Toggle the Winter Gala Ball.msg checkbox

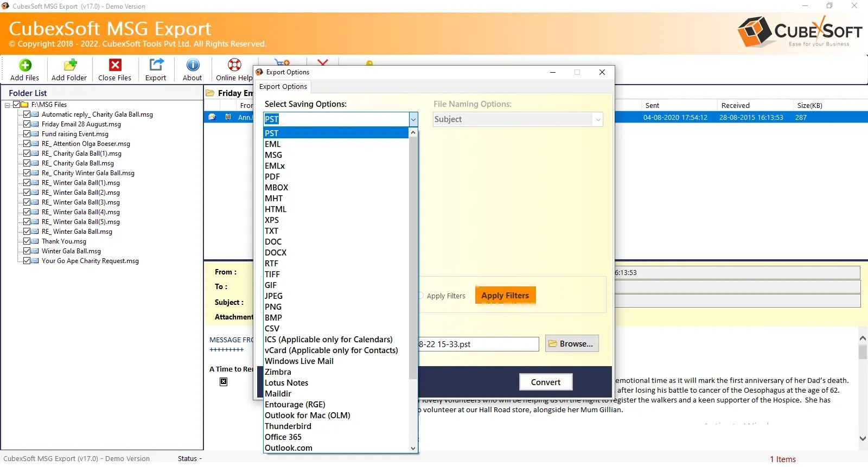pos(27,251)
